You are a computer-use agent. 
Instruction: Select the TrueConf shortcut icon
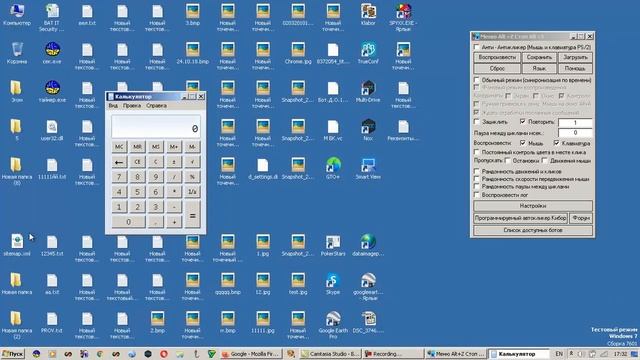click(x=368, y=53)
